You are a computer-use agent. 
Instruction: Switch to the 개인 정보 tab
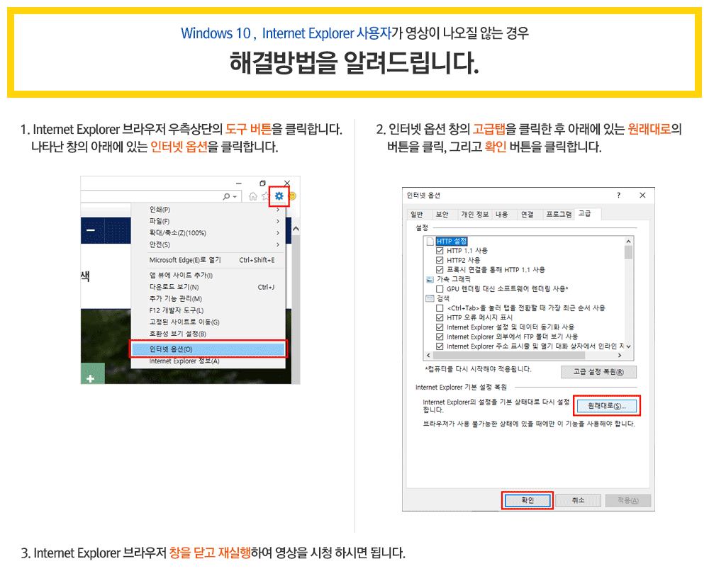click(475, 214)
